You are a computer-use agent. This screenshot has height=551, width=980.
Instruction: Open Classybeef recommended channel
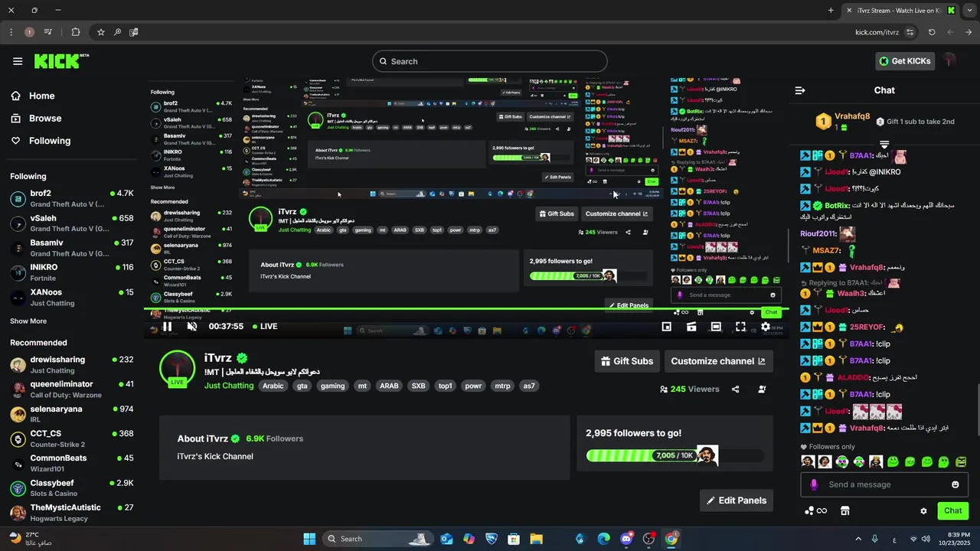(72, 488)
